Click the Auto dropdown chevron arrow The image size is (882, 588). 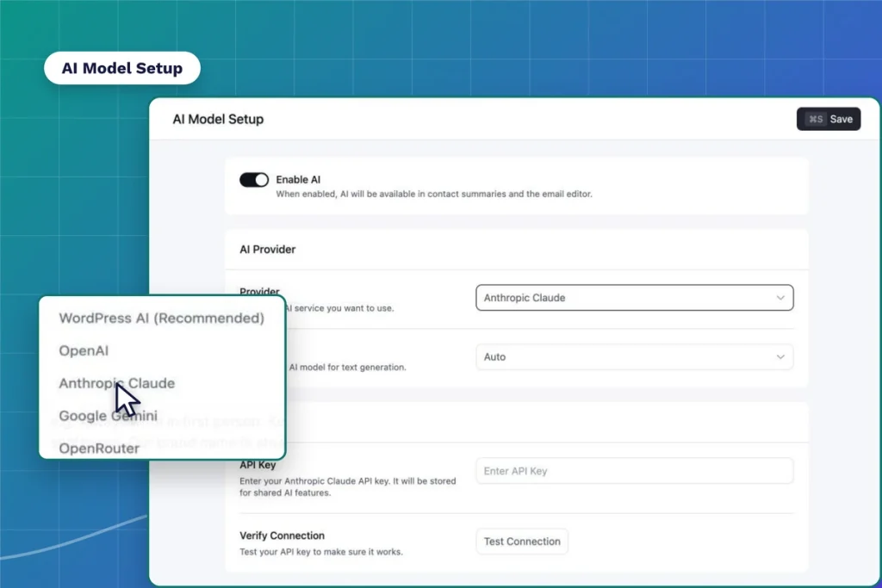pos(780,357)
